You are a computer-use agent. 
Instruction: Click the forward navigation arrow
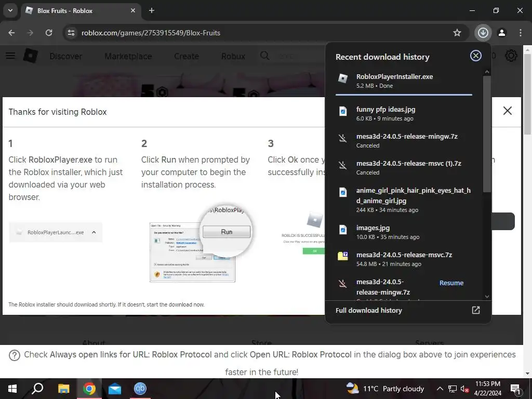(x=30, y=33)
